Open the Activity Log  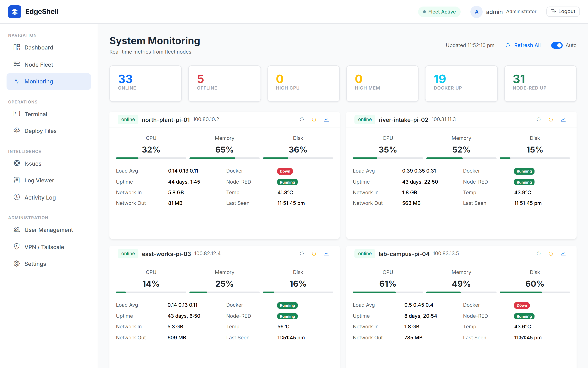click(49, 197)
